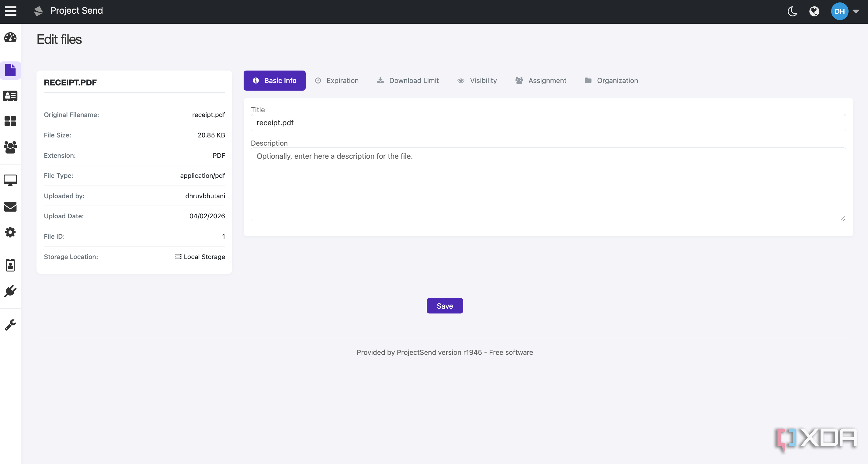Click the '04/02/2026' upload date value
868x464 pixels.
pos(207,216)
